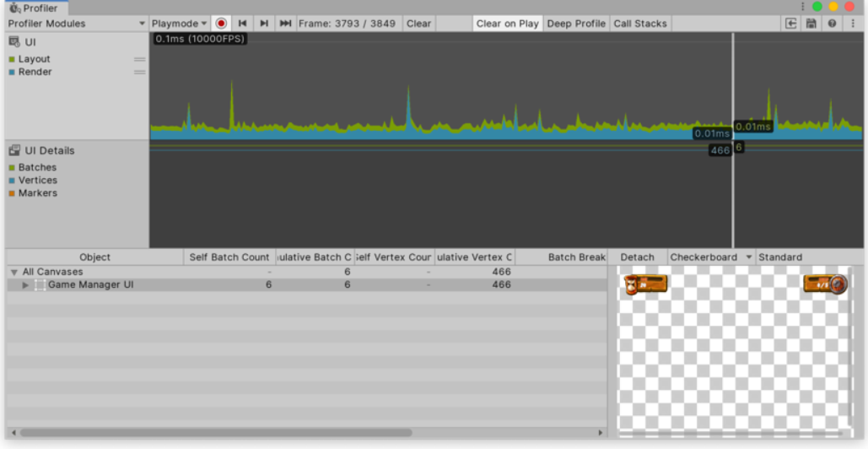The width and height of the screenshot is (868, 449).
Task: Toggle the Vertices chart series
Action: (x=12, y=180)
